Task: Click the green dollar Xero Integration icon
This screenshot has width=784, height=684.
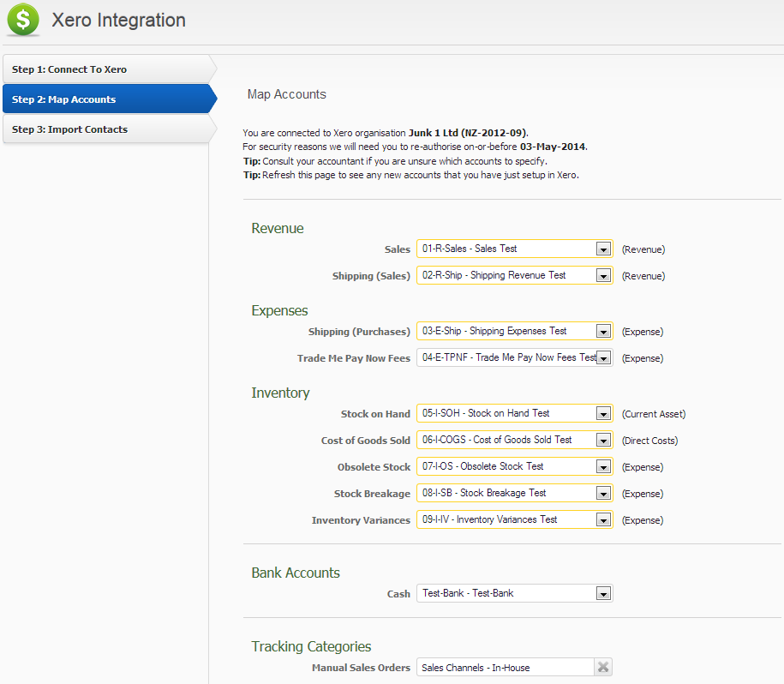Action: click(23, 20)
